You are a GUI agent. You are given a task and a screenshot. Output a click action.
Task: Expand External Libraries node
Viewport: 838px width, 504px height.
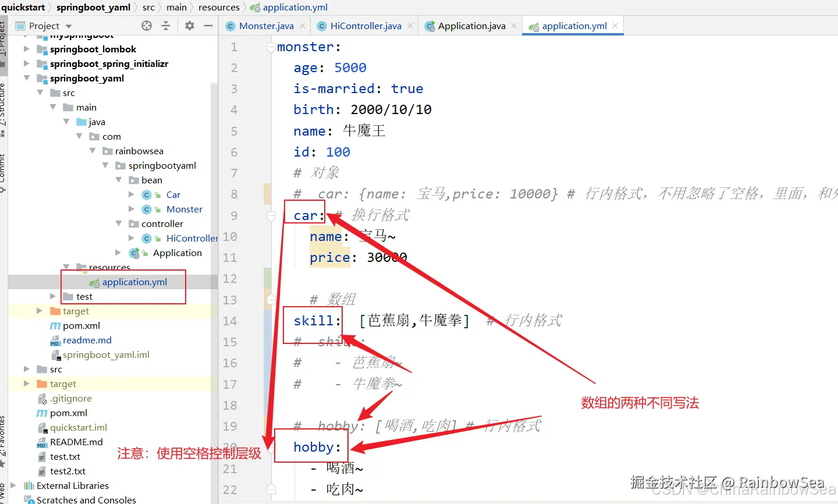[13, 485]
